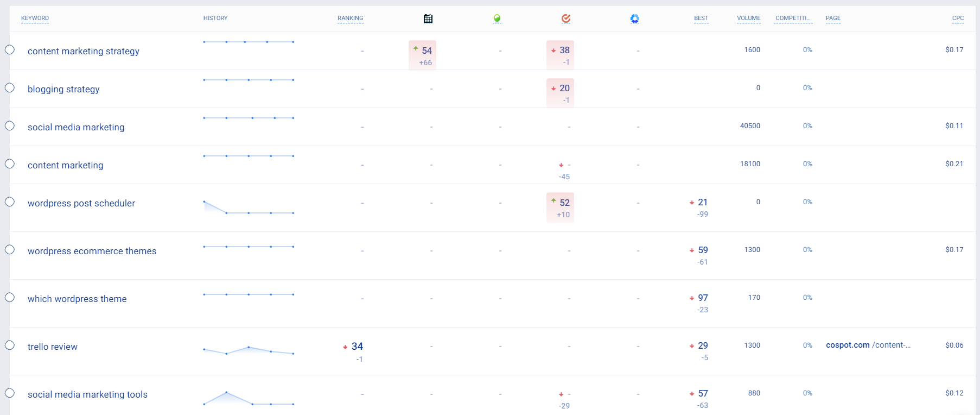Viewport: 980px width, 415px height.
Task: Open 'wordpress ecommerce themes' keyword link
Action: pos(92,251)
